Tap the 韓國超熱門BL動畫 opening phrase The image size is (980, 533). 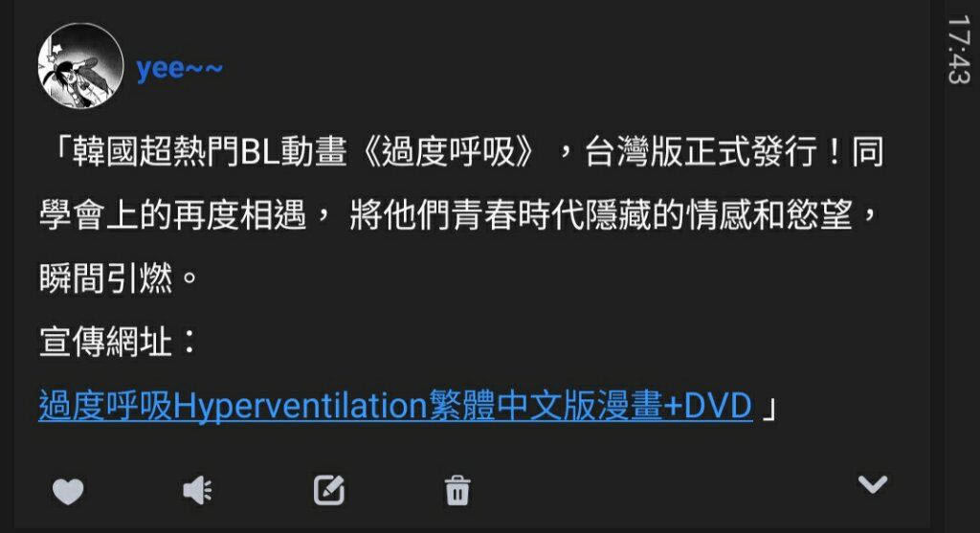[x=210, y=152]
